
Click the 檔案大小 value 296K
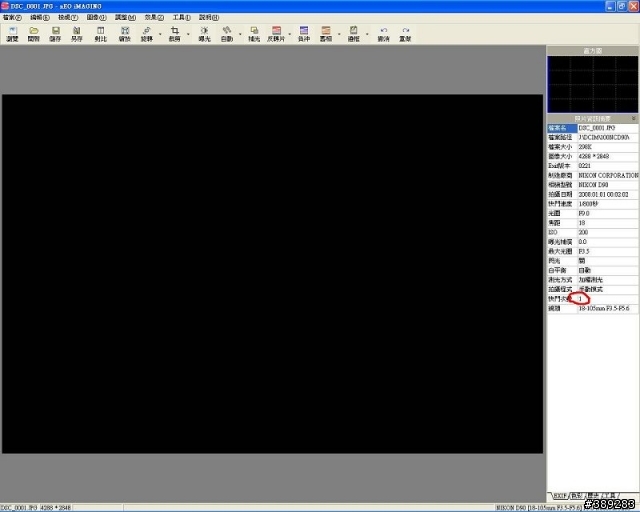coord(585,147)
